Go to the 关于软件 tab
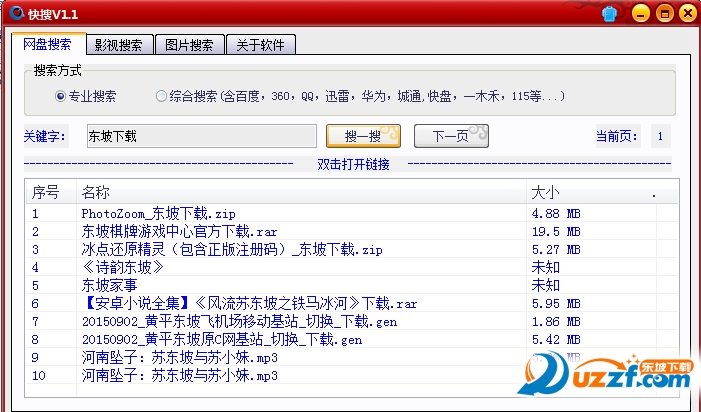This screenshot has width=701, height=412. (x=260, y=45)
